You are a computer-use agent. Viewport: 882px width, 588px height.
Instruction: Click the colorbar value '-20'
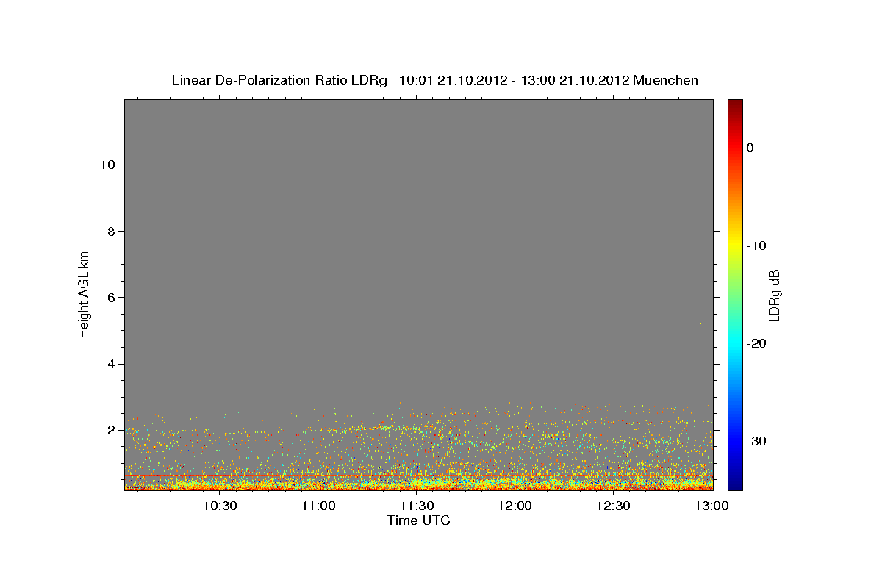tap(757, 343)
